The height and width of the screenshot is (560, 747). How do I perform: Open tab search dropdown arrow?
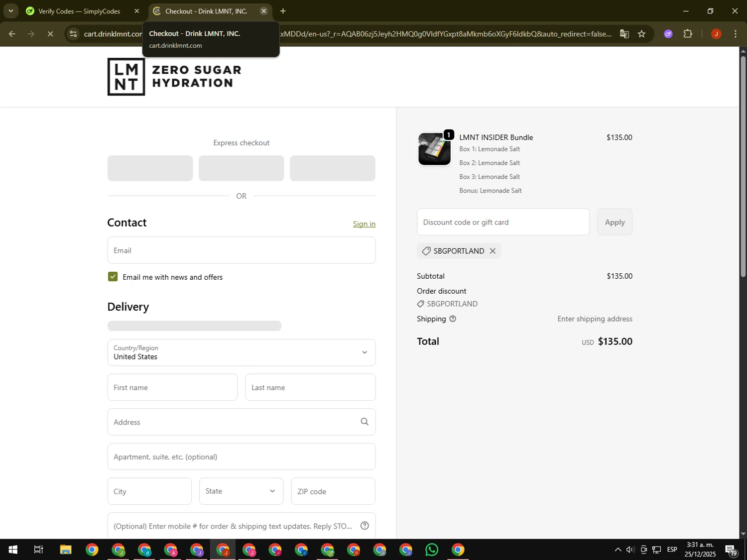click(x=10, y=11)
